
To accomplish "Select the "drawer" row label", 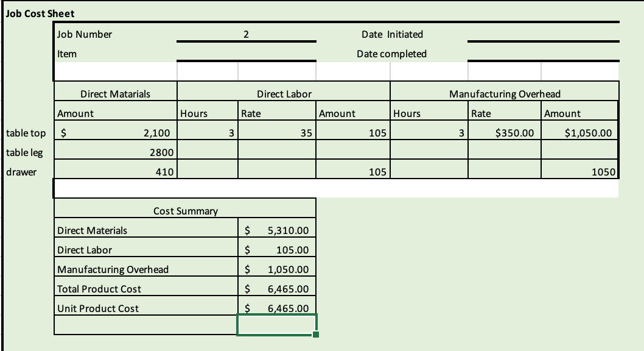I will click(21, 172).
